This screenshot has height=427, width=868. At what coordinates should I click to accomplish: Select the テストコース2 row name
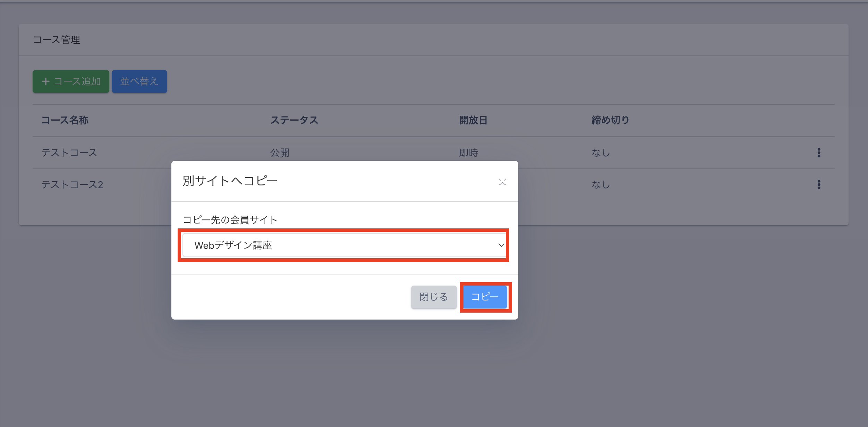pyautogui.click(x=72, y=184)
